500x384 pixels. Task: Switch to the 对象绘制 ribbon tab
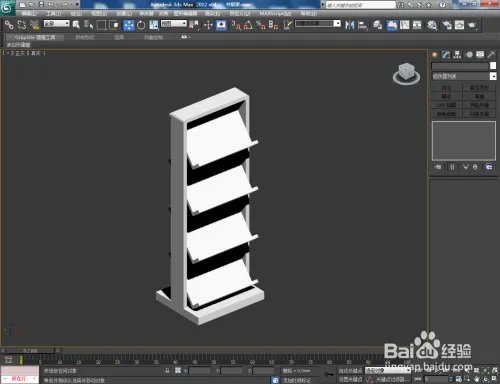tap(154, 37)
